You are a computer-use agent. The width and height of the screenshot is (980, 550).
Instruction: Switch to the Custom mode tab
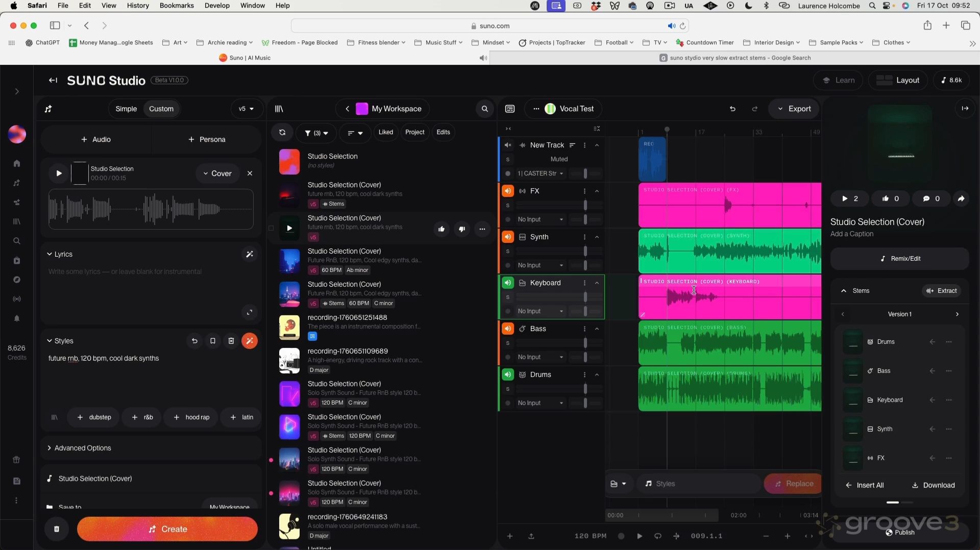161,109
